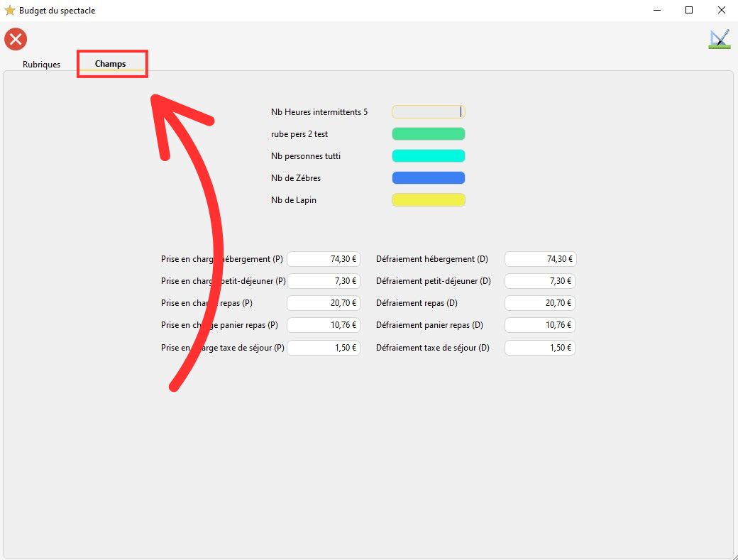The image size is (738, 560).
Task: Click the red circular close icon
Action: 16,39
